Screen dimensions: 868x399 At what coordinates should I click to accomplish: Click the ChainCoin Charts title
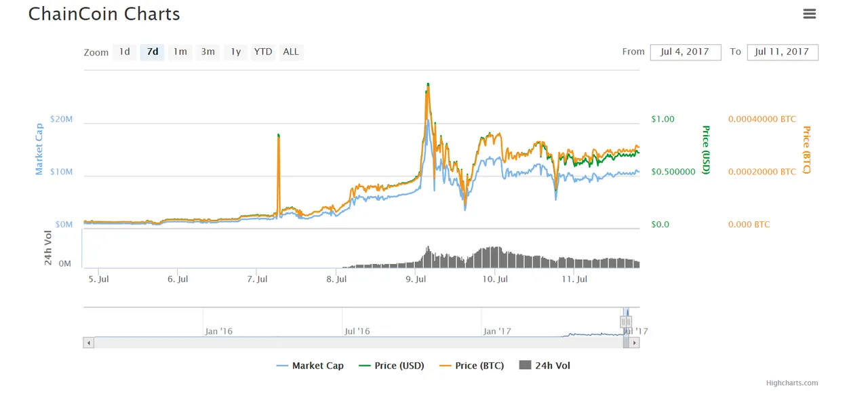[x=104, y=14]
